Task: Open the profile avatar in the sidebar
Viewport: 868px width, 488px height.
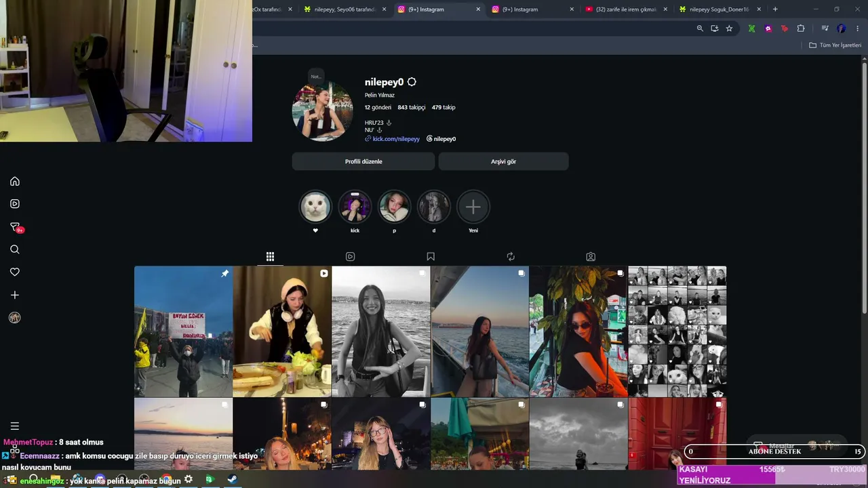Action: coord(15,318)
